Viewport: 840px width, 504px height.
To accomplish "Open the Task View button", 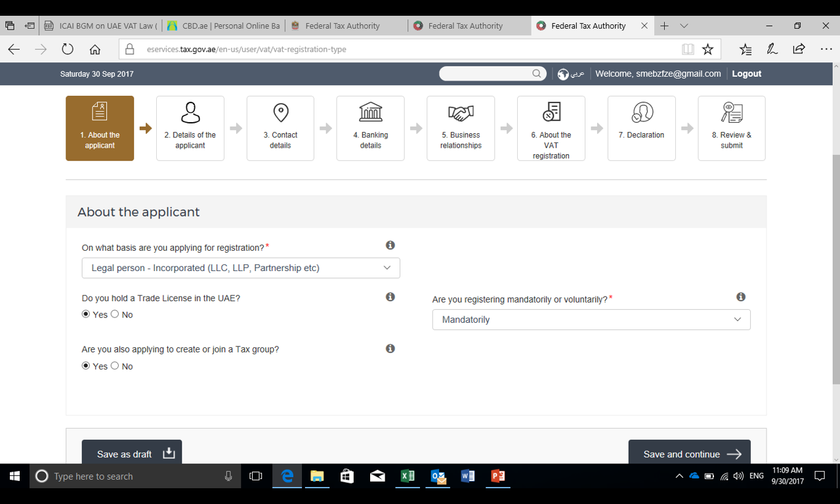I will pos(256,476).
